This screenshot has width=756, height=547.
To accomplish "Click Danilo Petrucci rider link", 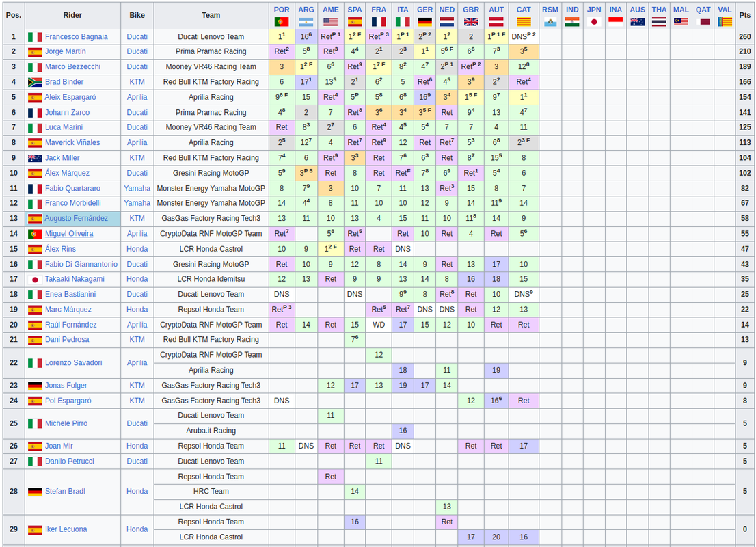I will click(70, 461).
